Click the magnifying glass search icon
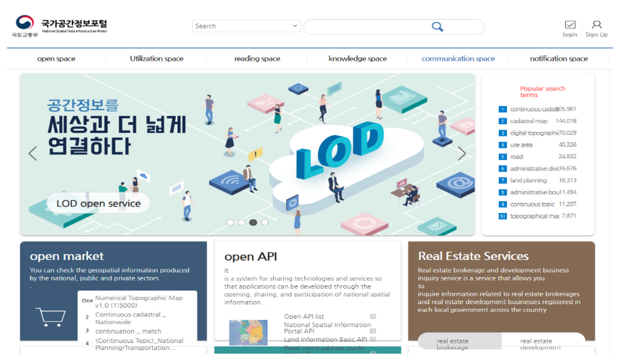The width and height of the screenshot is (623, 364). [437, 27]
